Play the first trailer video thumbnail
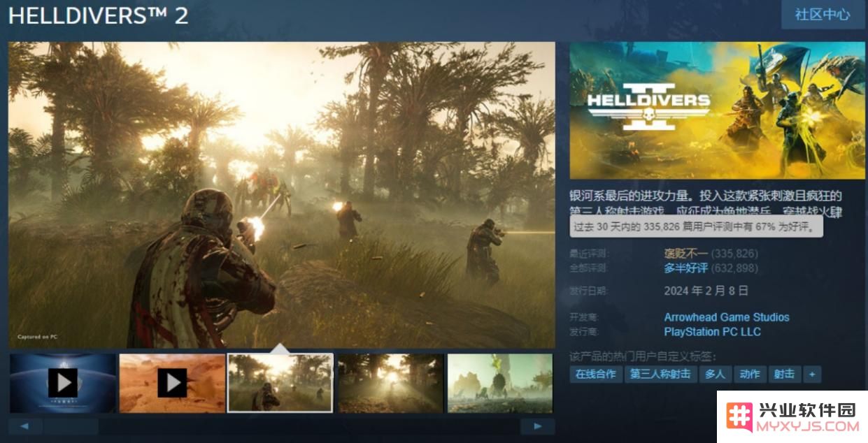This screenshot has height=443, width=868. coord(63,383)
